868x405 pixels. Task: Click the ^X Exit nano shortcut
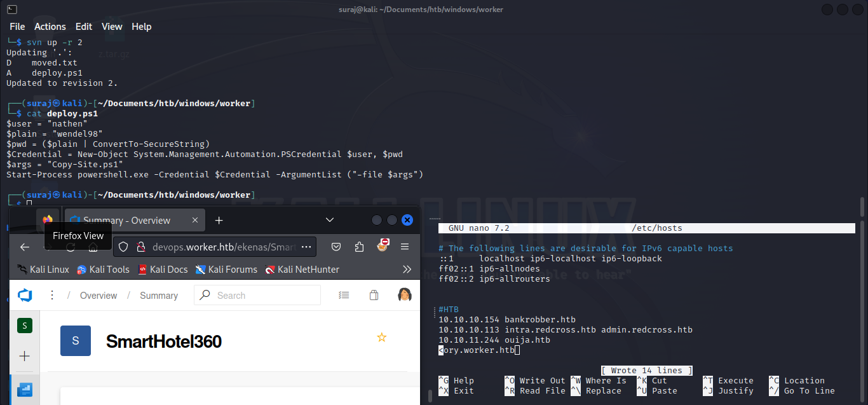click(456, 391)
